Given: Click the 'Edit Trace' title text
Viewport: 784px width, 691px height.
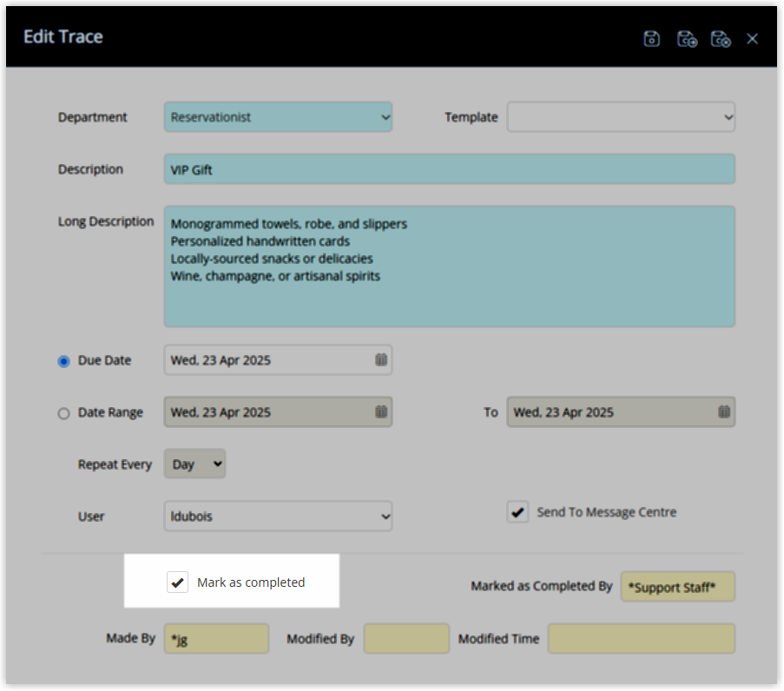Looking at the screenshot, I should tap(63, 36).
